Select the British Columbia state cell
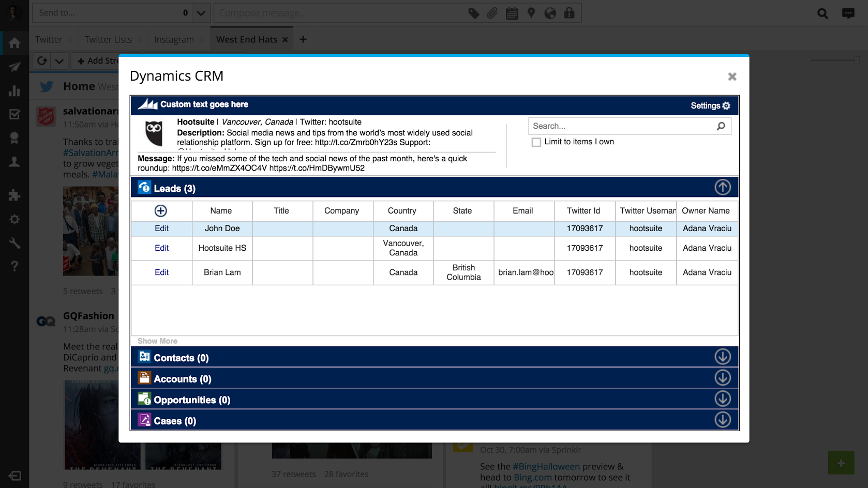Image resolution: width=868 pixels, height=488 pixels. (x=463, y=272)
